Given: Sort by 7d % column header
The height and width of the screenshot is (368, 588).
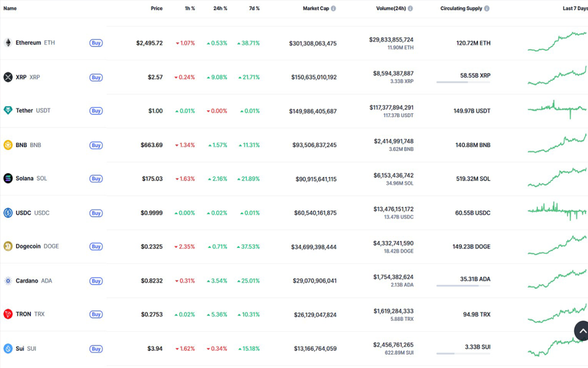Looking at the screenshot, I should 254,9.
